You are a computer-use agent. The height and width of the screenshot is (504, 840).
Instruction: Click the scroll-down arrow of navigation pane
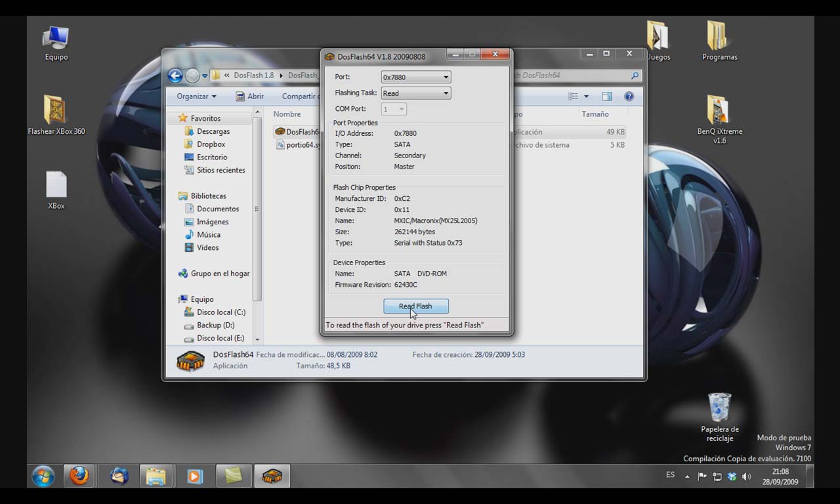pyautogui.click(x=257, y=339)
